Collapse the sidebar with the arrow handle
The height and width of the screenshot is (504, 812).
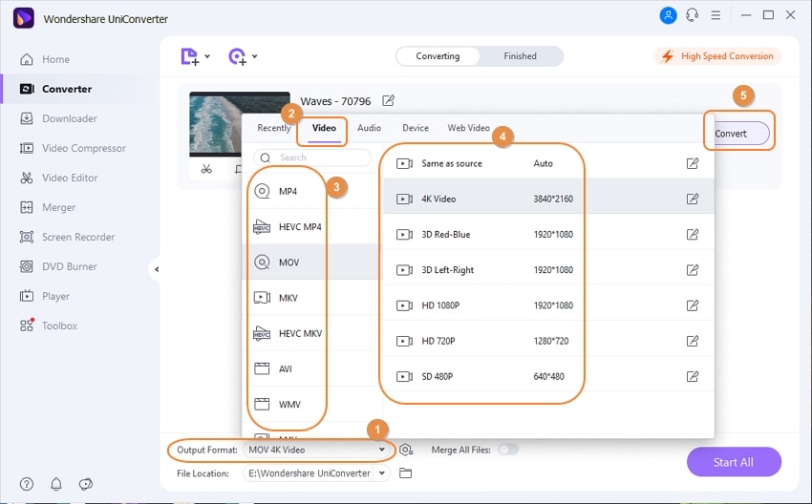click(156, 269)
